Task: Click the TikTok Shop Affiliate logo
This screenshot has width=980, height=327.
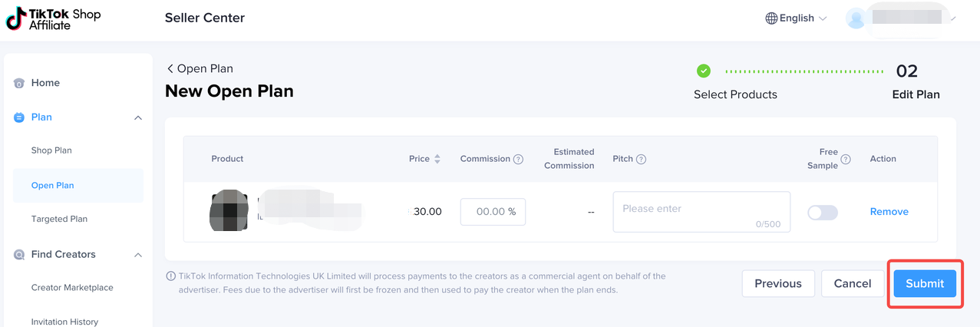Action: [x=53, y=19]
